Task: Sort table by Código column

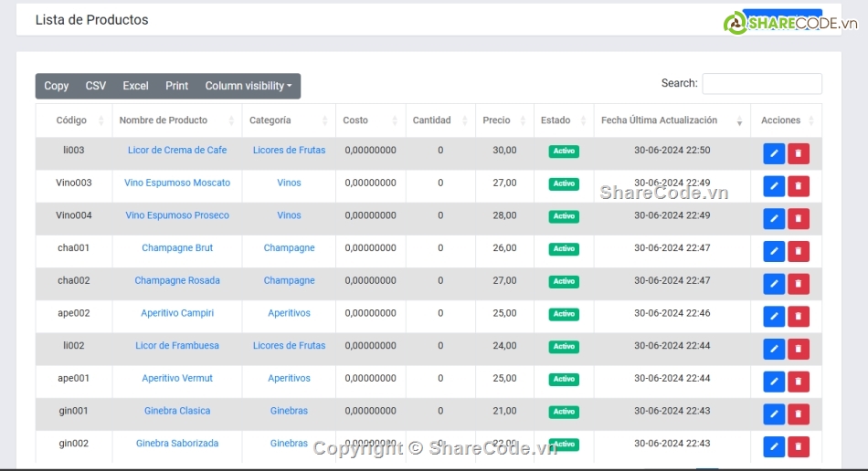Action: (x=72, y=120)
